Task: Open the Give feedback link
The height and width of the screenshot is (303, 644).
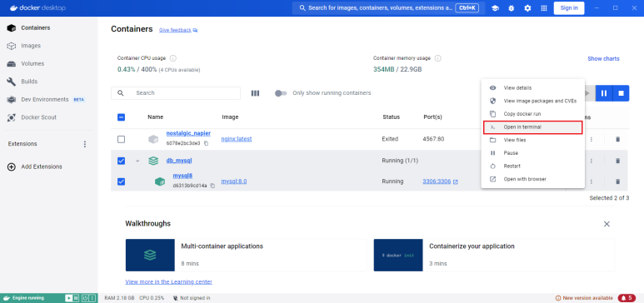Action: tap(178, 30)
